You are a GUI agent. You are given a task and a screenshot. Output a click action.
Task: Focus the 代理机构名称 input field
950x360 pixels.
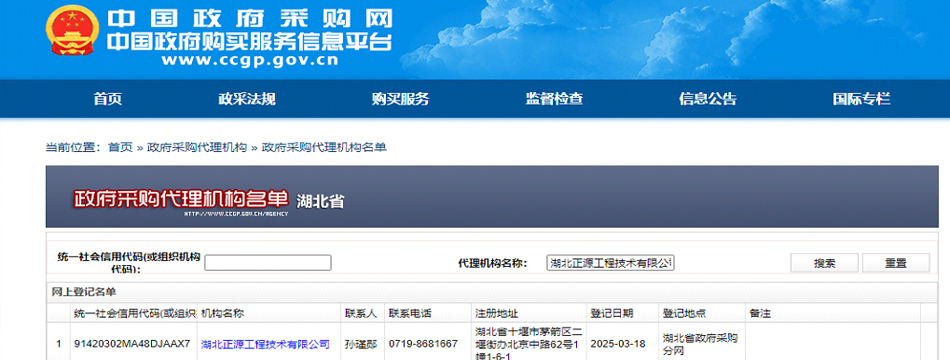(611, 262)
